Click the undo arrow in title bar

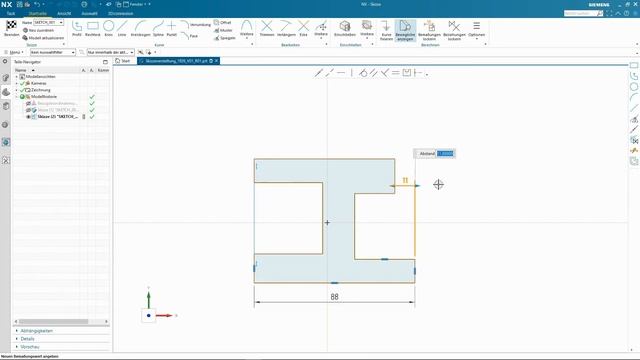pyautogui.click(x=37, y=4)
